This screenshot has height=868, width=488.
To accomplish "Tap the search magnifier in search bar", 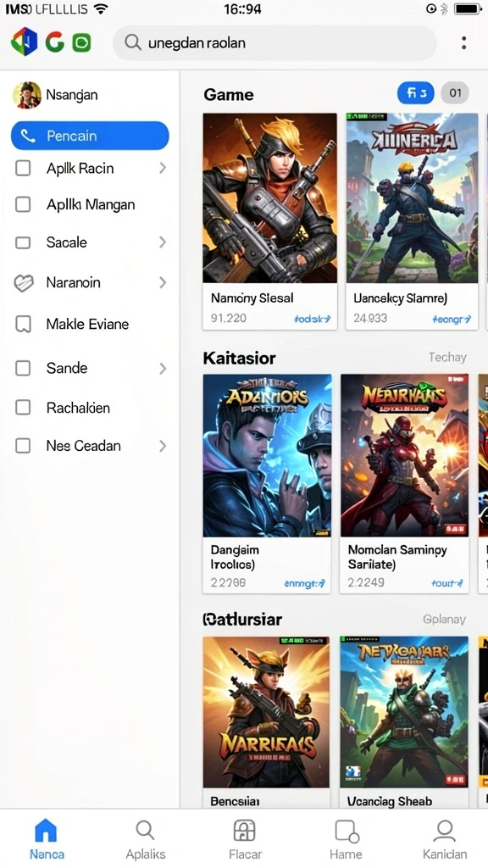I will 132,42.
